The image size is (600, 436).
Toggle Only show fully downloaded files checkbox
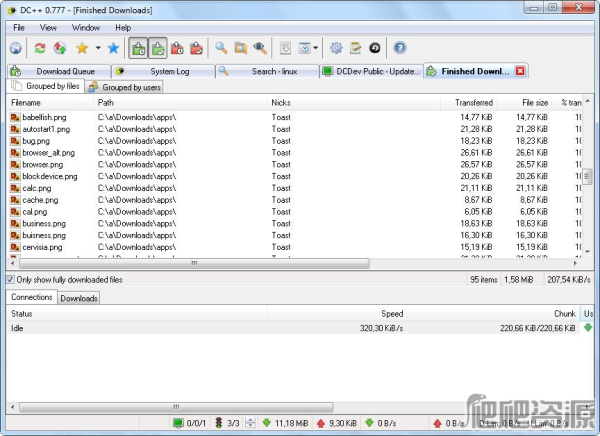pos(11,280)
